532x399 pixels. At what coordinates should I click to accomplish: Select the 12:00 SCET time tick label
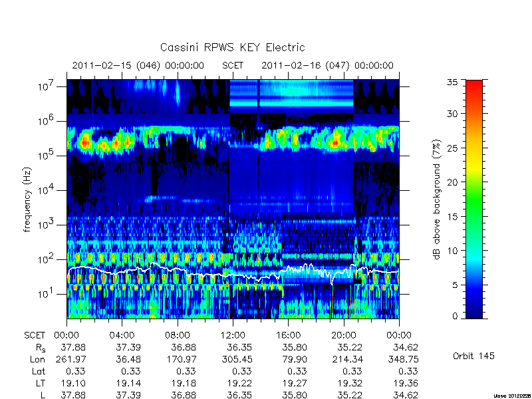pos(233,336)
